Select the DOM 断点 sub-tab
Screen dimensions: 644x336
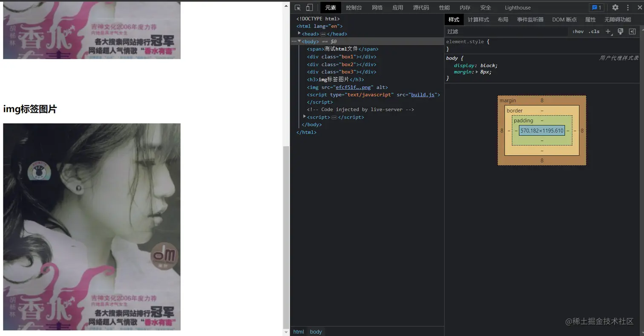point(564,20)
